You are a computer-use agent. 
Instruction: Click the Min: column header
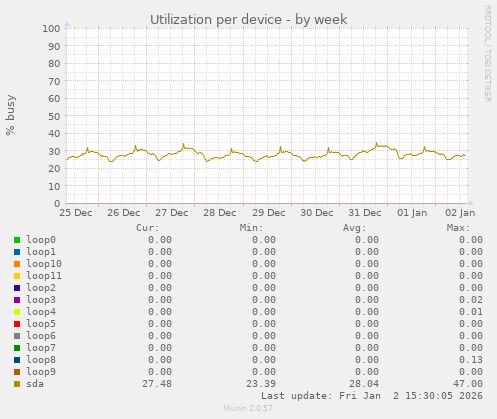251,228
